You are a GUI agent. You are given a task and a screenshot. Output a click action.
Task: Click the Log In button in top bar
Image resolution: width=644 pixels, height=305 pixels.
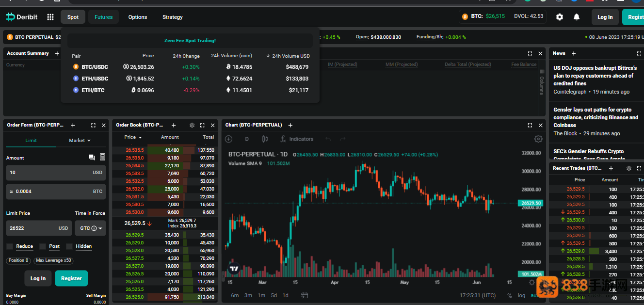pos(605,17)
